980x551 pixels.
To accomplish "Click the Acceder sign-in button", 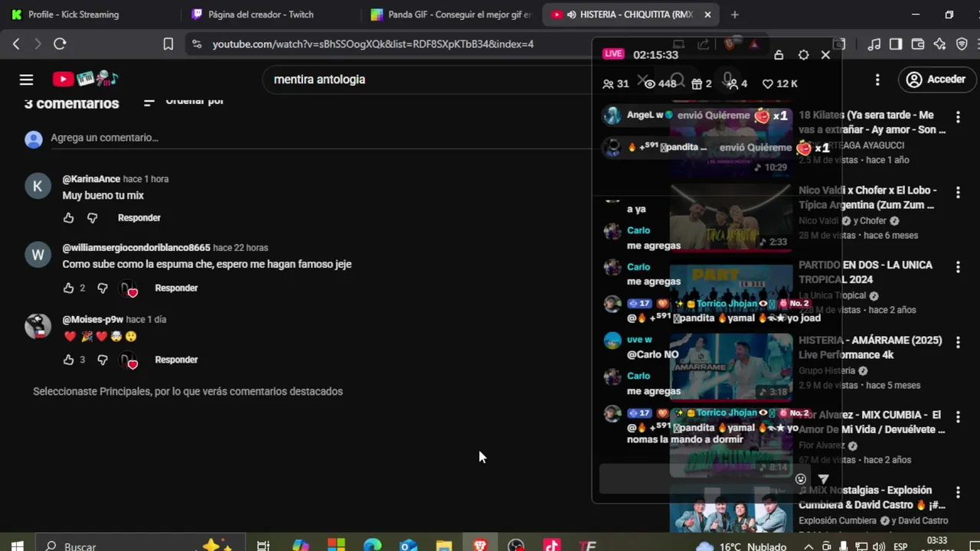I will pos(936,80).
